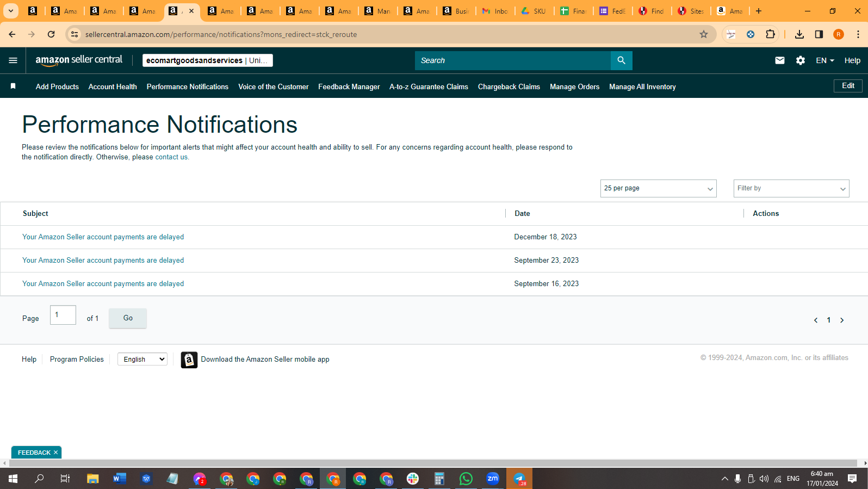This screenshot has width=868, height=489.
Task: Open Program Policies footer link
Action: coord(77,360)
